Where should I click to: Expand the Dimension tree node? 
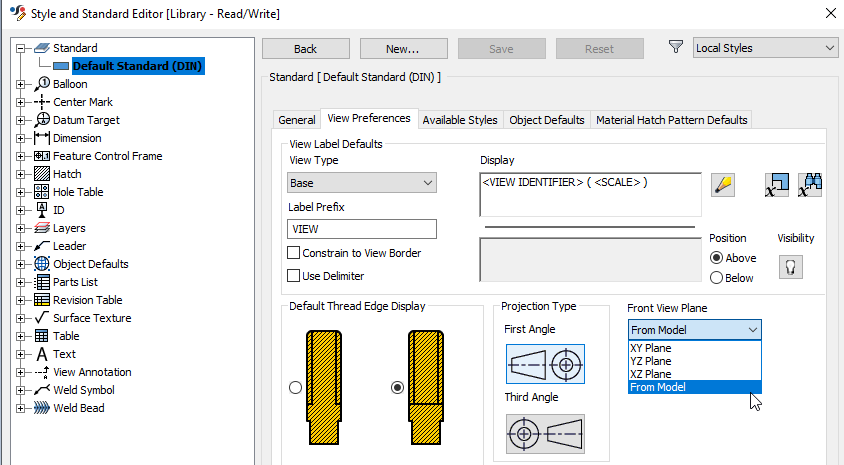click(x=20, y=138)
